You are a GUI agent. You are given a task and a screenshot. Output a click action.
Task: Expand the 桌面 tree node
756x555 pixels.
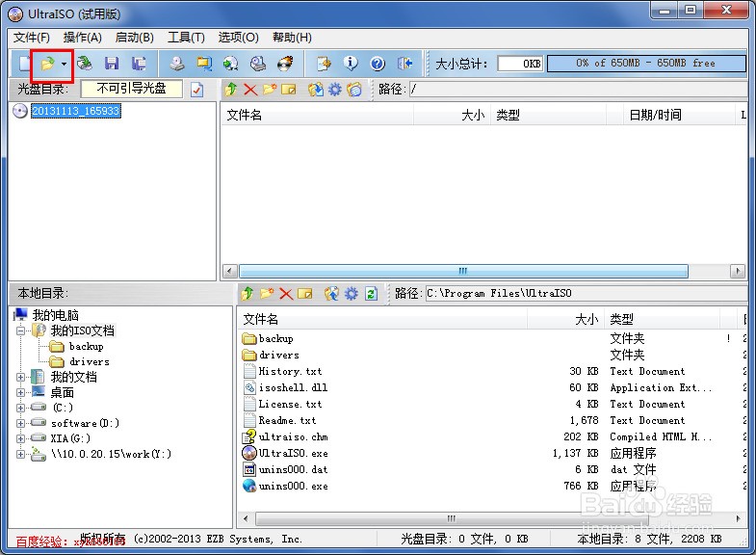tap(21, 392)
